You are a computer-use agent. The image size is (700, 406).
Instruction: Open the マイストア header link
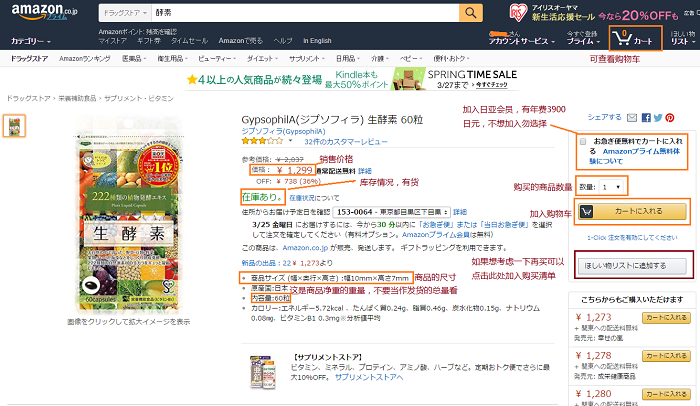(x=112, y=41)
